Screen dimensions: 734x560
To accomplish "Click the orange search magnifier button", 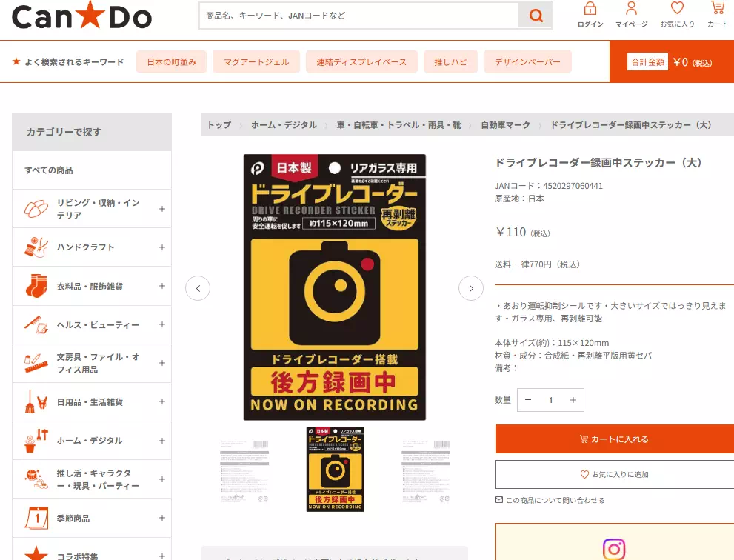I will tap(535, 16).
